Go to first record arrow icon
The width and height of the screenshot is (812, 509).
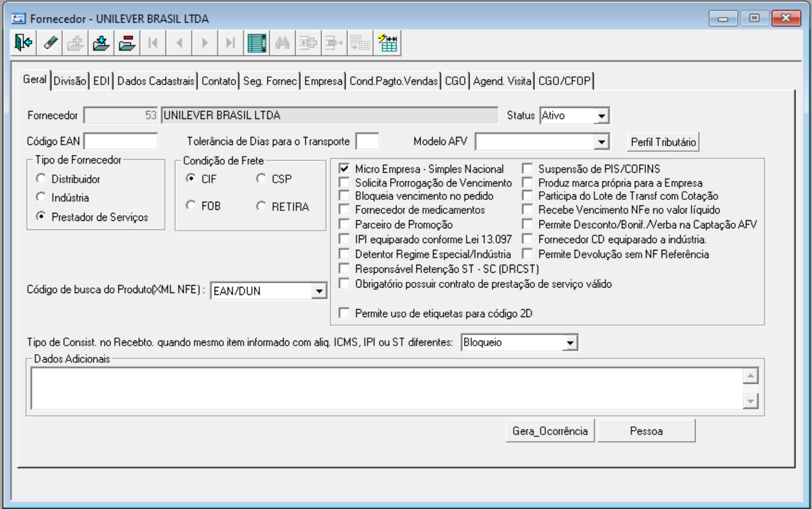153,43
